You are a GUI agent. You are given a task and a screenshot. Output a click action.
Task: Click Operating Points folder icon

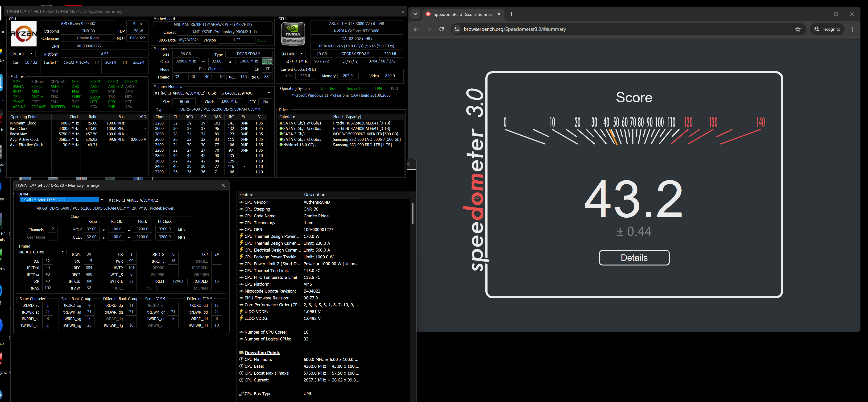click(241, 352)
